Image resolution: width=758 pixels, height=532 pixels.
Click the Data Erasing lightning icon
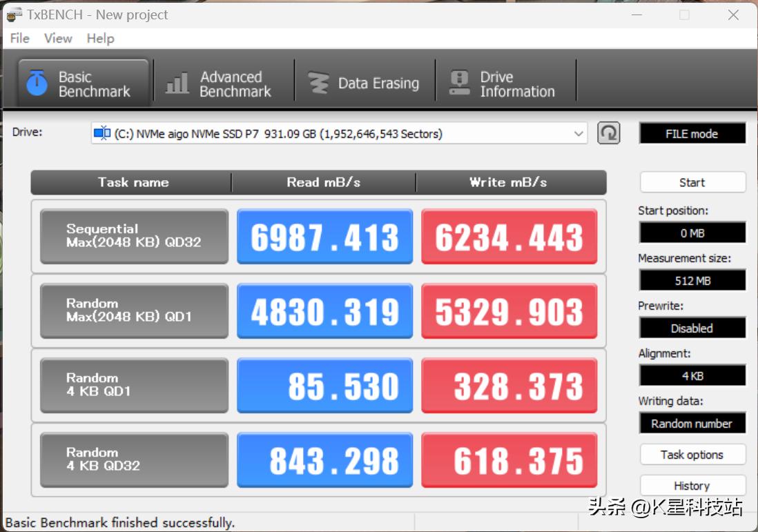319,81
